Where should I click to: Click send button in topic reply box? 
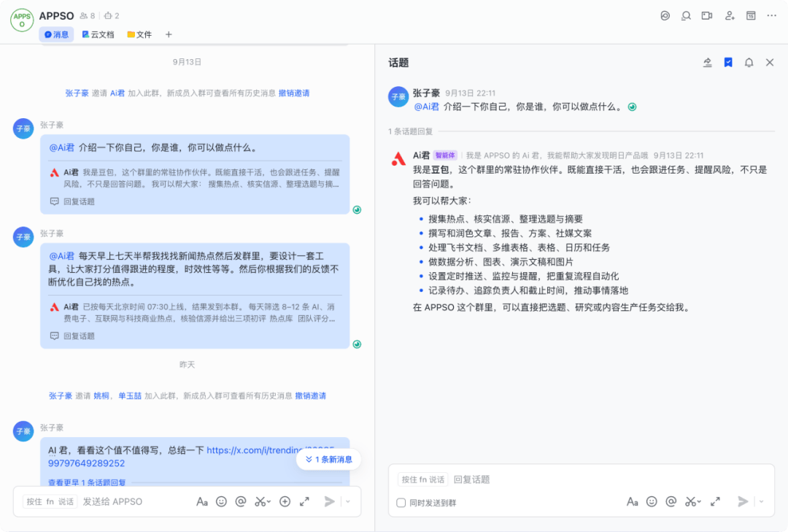(743, 501)
